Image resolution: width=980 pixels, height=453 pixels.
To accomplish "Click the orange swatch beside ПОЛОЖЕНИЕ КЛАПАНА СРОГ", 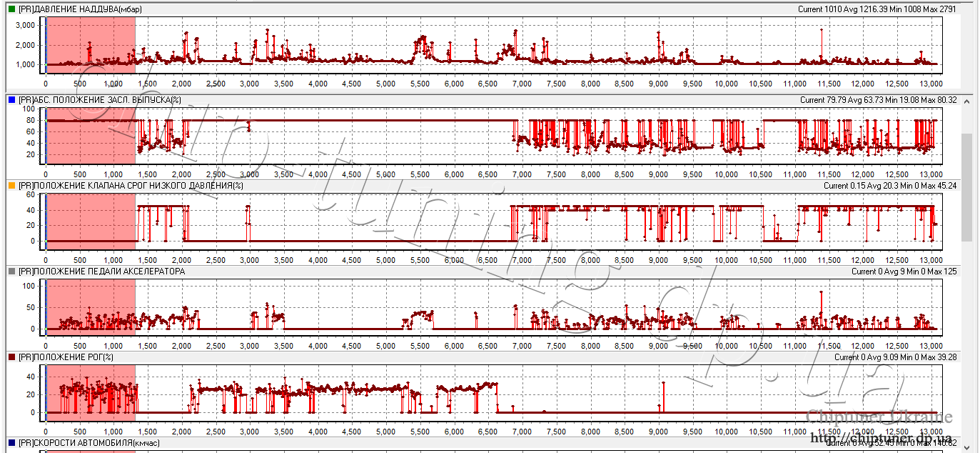I will pos(11,186).
